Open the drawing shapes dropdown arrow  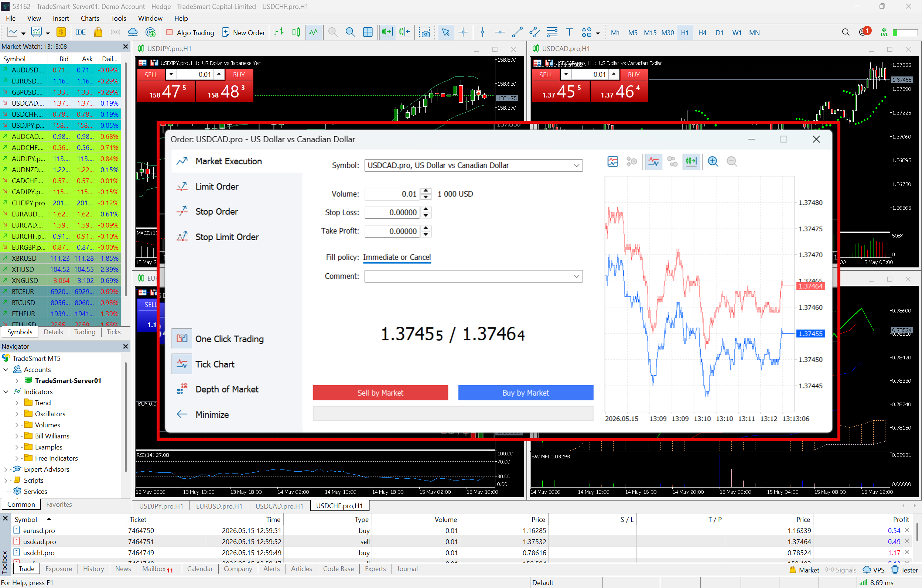[x=598, y=33]
